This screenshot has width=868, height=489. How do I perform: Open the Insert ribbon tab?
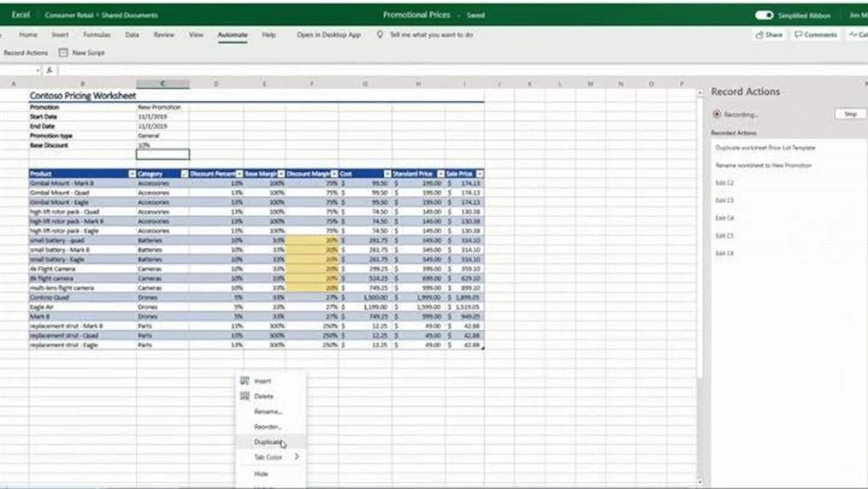point(60,35)
